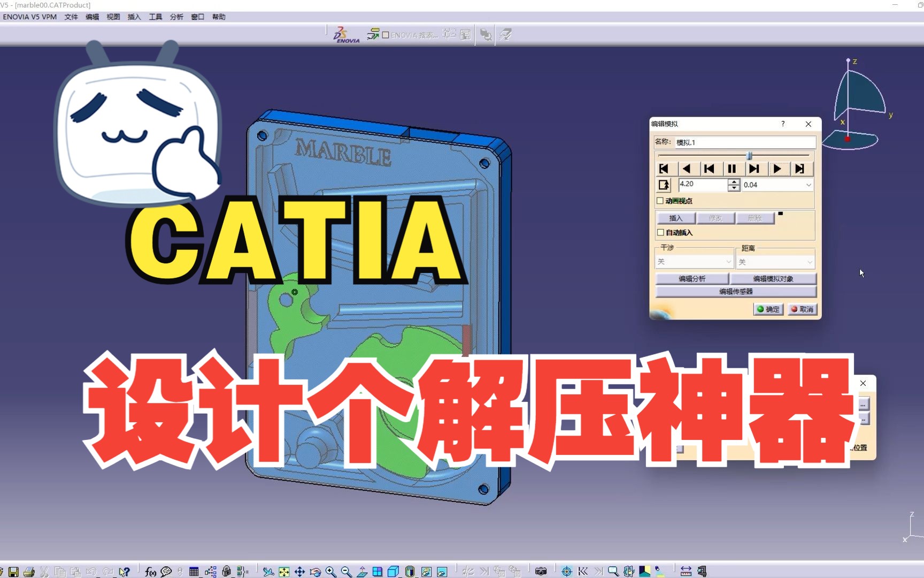Open the Formula f(x) tool
This screenshot has width=924, height=578.
[x=150, y=572]
